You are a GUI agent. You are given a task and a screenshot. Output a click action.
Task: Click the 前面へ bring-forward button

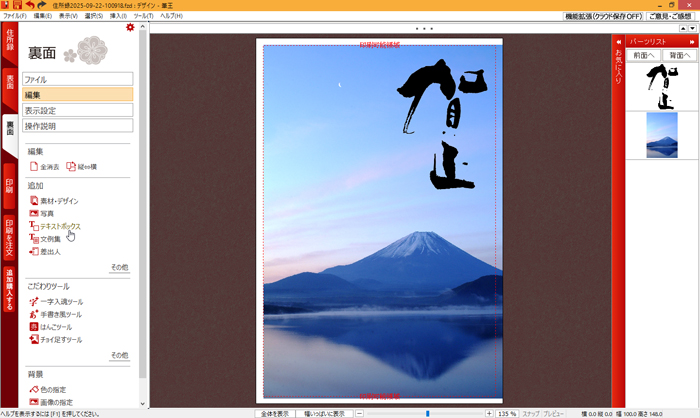tap(644, 55)
